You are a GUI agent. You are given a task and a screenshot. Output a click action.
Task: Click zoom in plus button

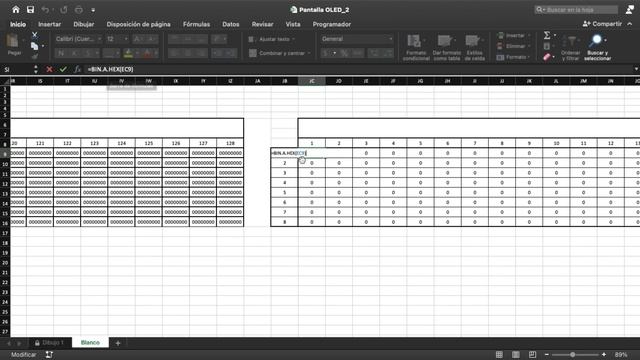click(x=604, y=355)
